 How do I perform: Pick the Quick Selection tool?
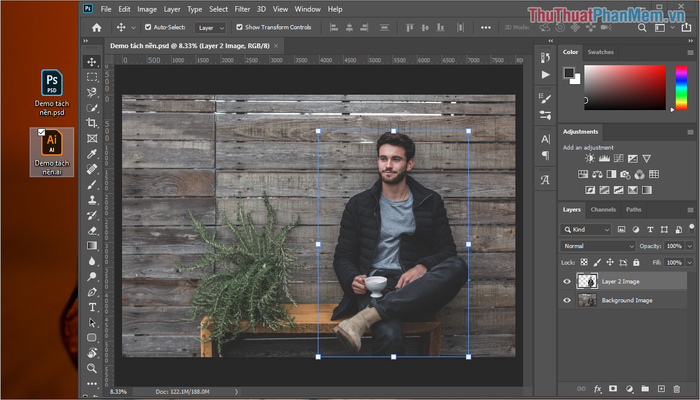pyautogui.click(x=92, y=108)
